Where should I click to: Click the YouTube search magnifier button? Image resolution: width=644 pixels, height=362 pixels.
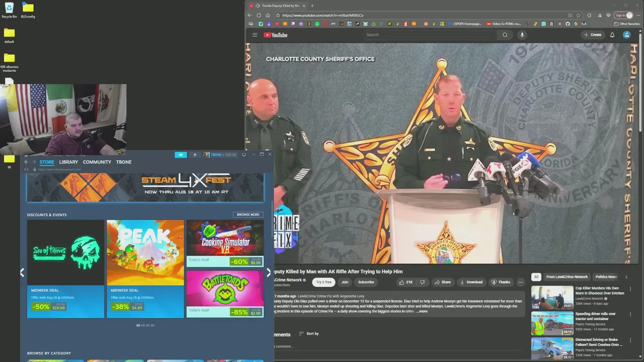pyautogui.click(x=505, y=35)
